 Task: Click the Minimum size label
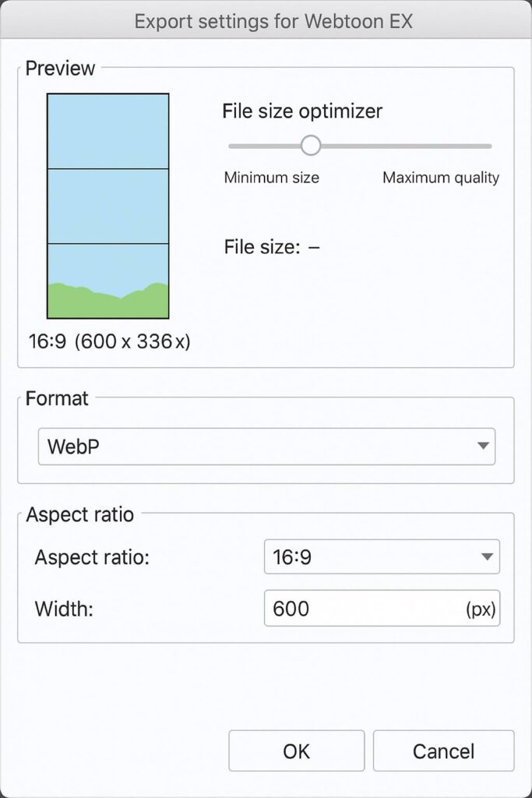(x=271, y=178)
